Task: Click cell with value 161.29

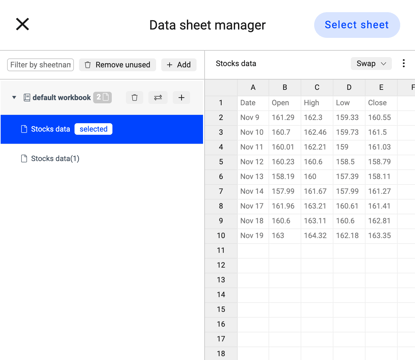Action: (285, 117)
